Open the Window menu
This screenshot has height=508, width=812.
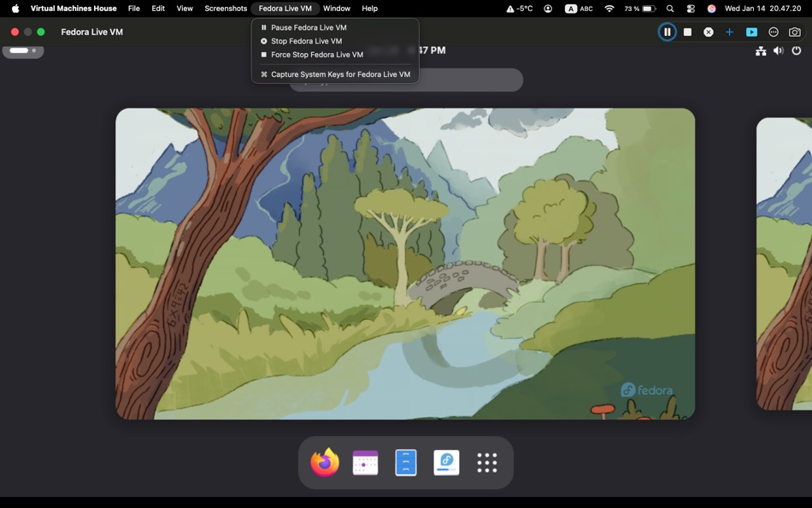click(337, 9)
